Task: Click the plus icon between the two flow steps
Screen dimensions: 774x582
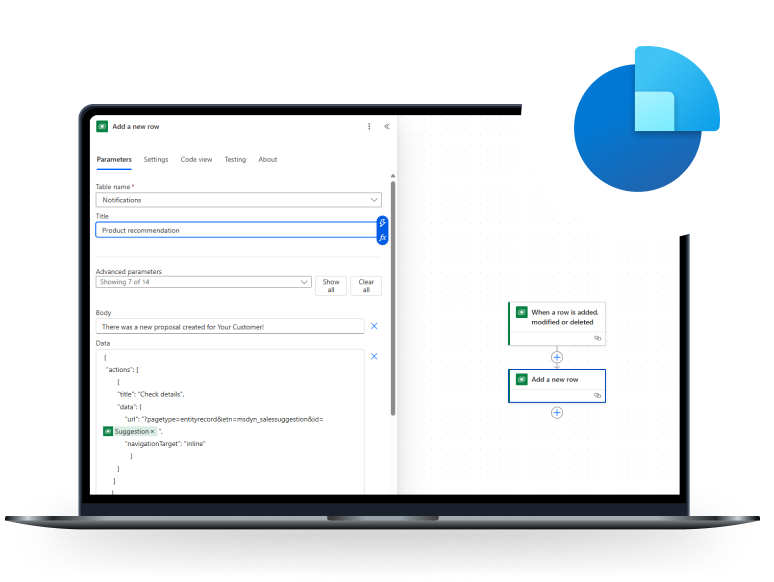Action: pyautogui.click(x=557, y=357)
